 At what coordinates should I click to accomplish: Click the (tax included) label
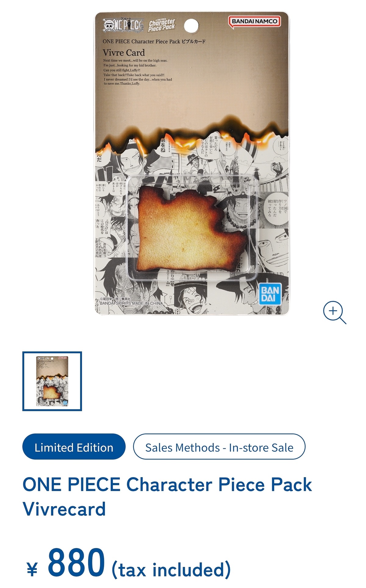pyautogui.click(x=171, y=570)
